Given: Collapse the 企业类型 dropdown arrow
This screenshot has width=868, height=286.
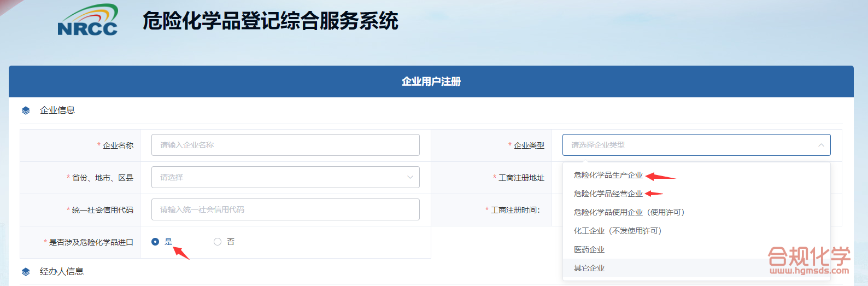Looking at the screenshot, I should (820, 145).
